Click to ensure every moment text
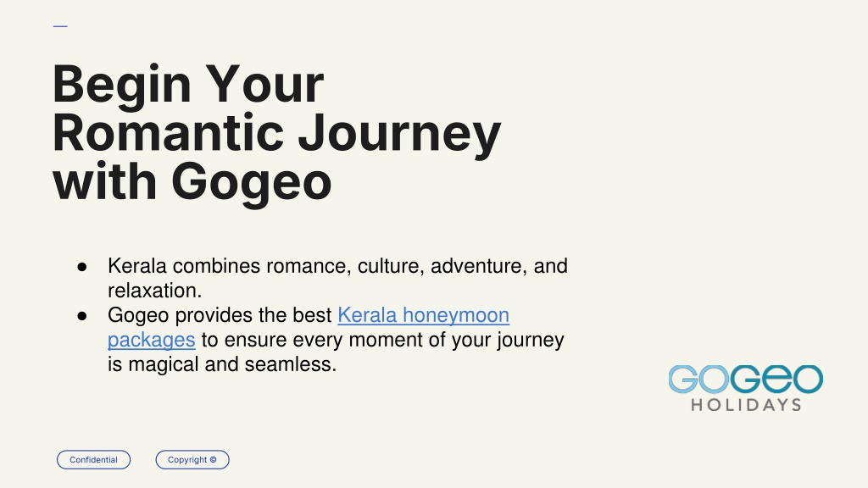Image resolution: width=868 pixels, height=488 pixels. pos(382,340)
